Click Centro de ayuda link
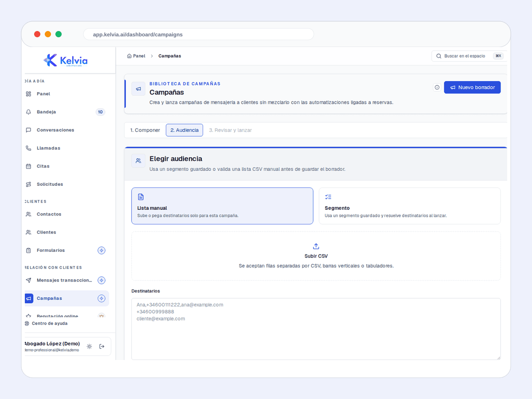The width and height of the screenshot is (532, 399). pyautogui.click(x=50, y=324)
